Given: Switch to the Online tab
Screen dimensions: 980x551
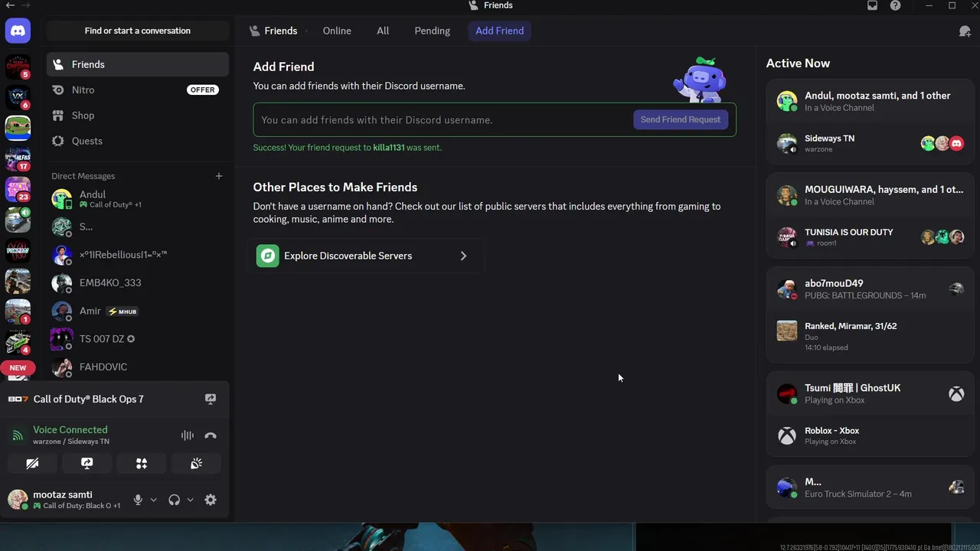Looking at the screenshot, I should pyautogui.click(x=337, y=31).
